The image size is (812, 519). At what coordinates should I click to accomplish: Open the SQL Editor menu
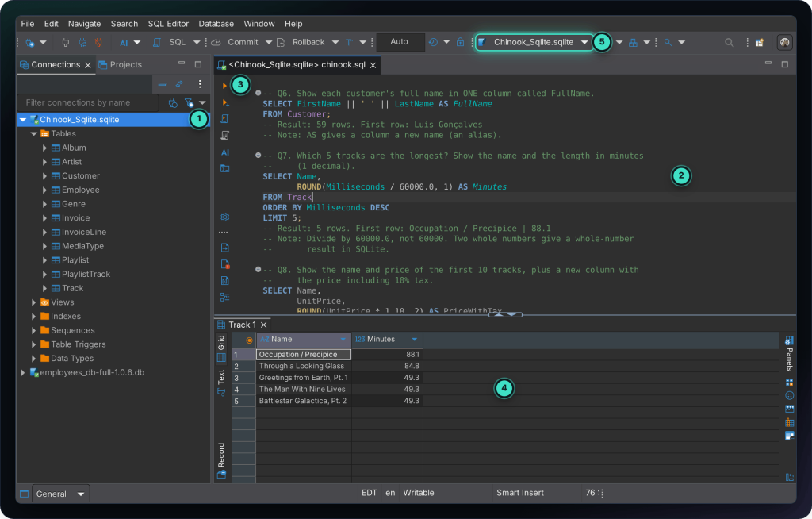168,24
